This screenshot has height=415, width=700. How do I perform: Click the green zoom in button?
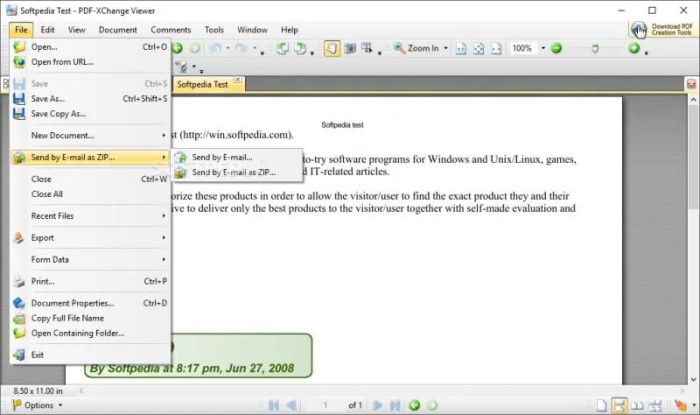tap(634, 48)
